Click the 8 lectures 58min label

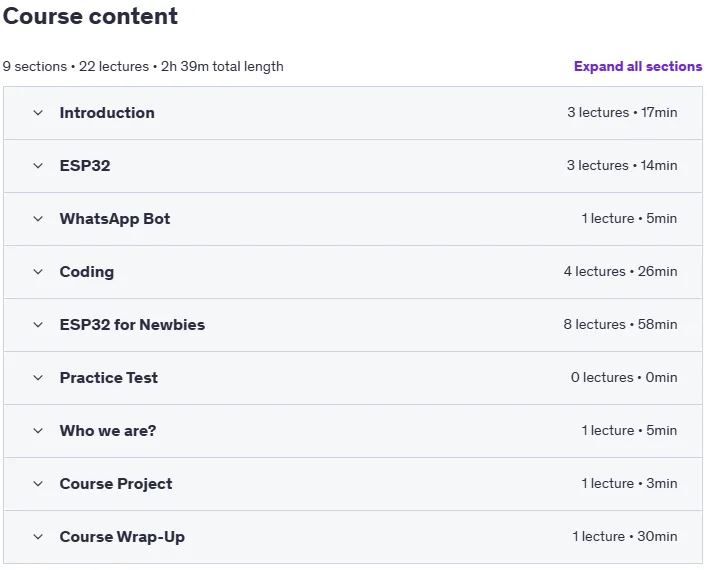[x=620, y=324]
